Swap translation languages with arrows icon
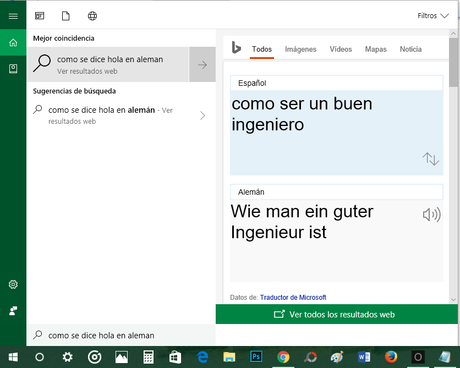 431,159
